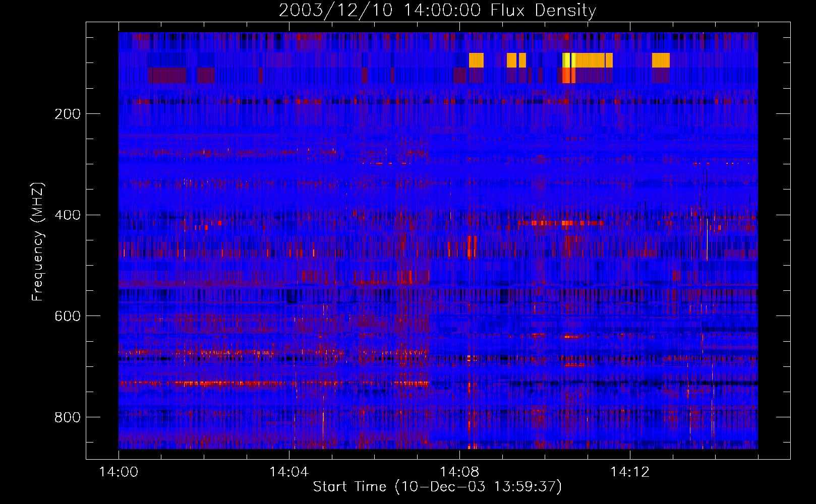Screen dimensions: 816x504
Task: Click the 'Start Time (10-Dec-03 13:59:37)' axis label
Action: pyautogui.click(x=437, y=486)
